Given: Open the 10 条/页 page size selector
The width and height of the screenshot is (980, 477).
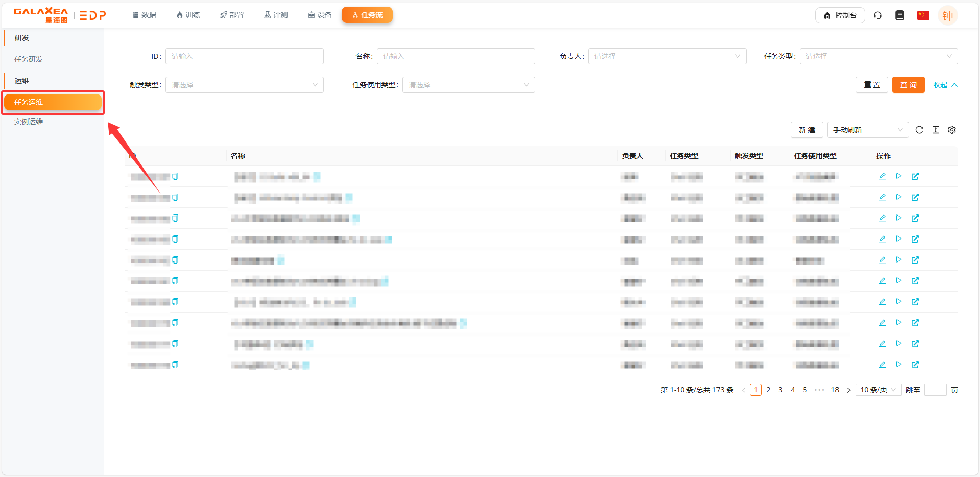Looking at the screenshot, I should click(x=878, y=390).
